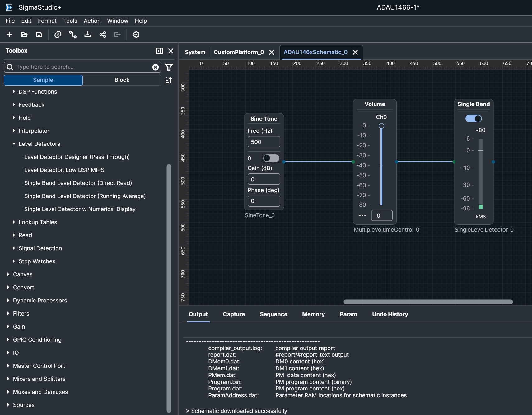This screenshot has width=532, height=415.
Task: Select Single Band Level Detector (Running Average)
Action: point(85,196)
